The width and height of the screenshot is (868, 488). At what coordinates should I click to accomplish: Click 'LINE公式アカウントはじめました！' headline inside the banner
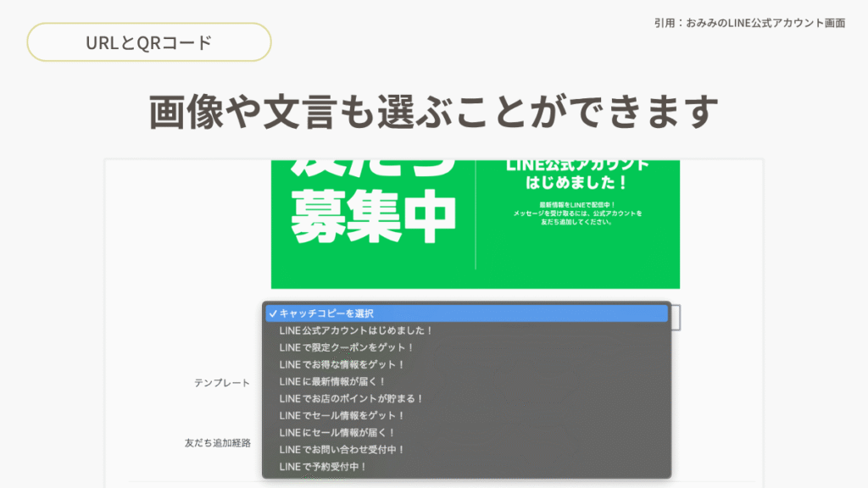pyautogui.click(x=577, y=174)
